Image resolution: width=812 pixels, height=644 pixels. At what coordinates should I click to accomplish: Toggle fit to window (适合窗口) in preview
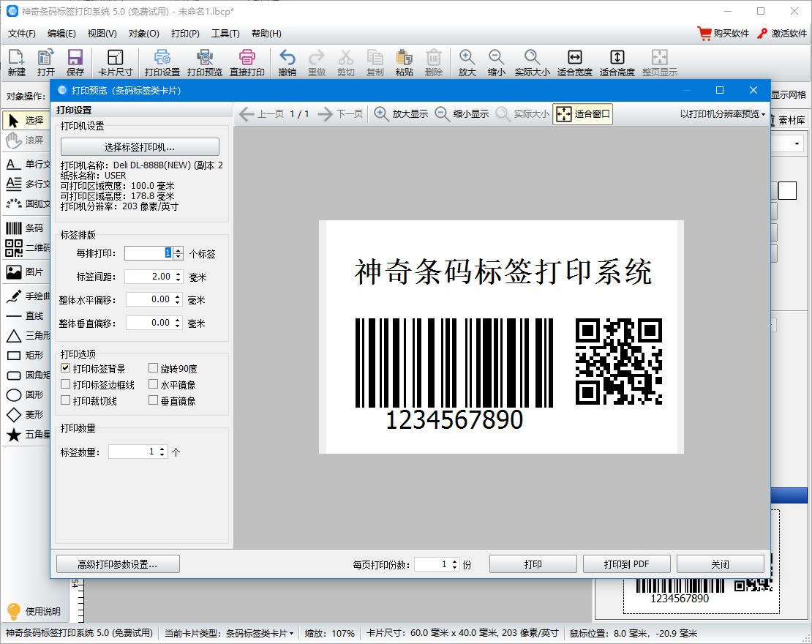point(583,113)
